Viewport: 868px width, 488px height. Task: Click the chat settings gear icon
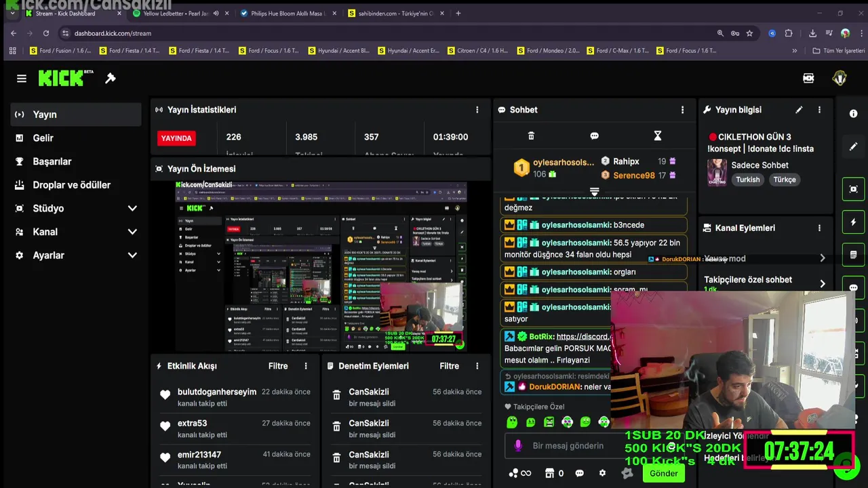602,473
